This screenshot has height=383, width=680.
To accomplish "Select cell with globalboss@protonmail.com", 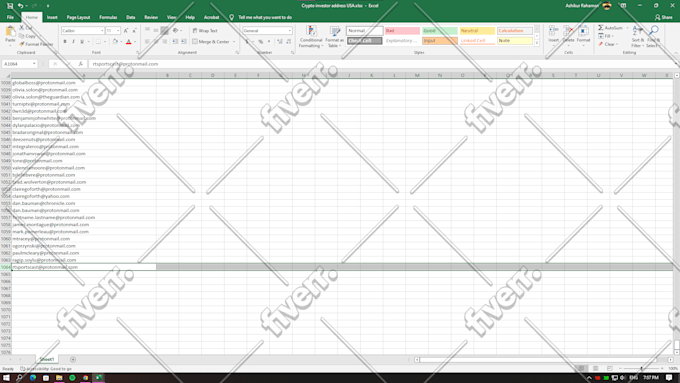I will pyautogui.click(x=84, y=82).
